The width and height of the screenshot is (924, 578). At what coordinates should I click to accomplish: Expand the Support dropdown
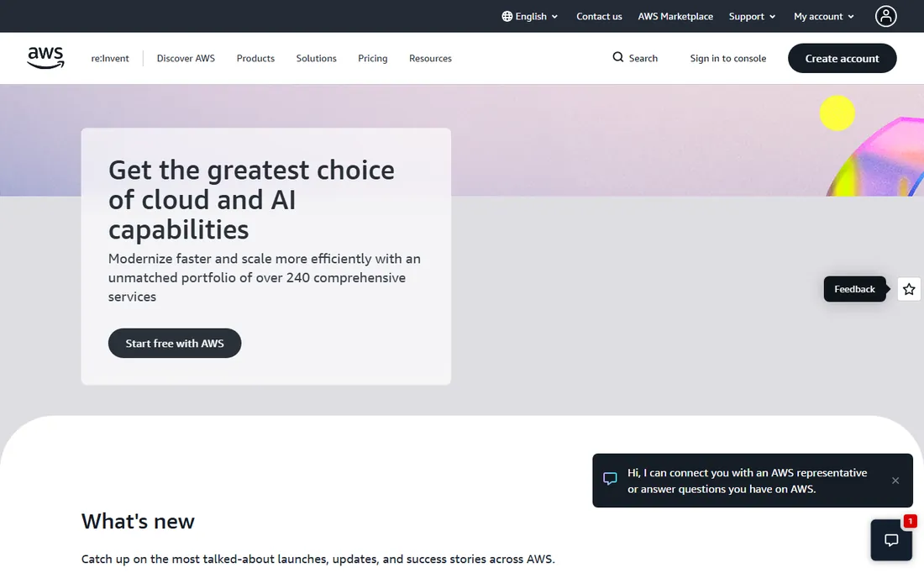(x=752, y=17)
